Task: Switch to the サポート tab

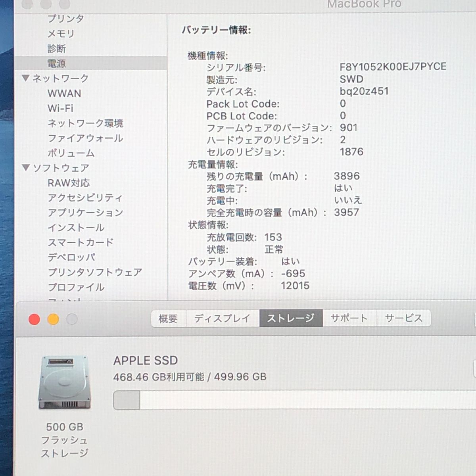Action: tap(349, 318)
